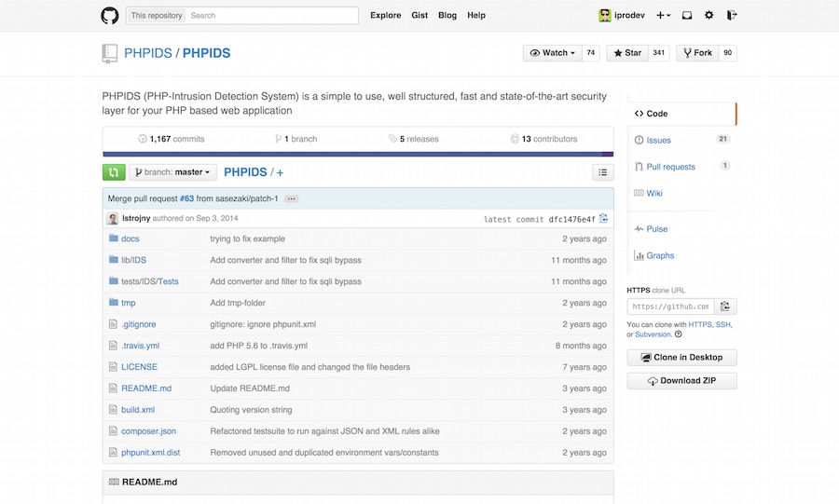Click the lib/IDS folder icon
The image size is (839, 504).
pyautogui.click(x=114, y=260)
